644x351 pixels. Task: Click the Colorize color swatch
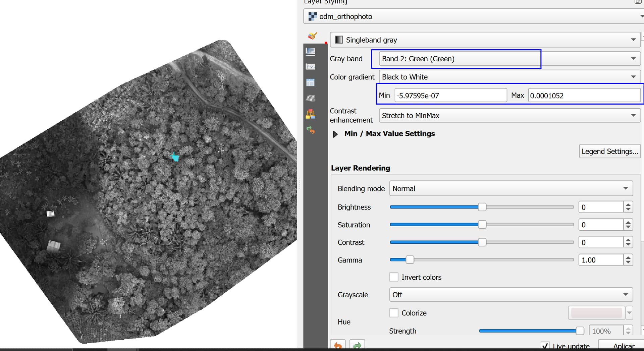point(596,313)
